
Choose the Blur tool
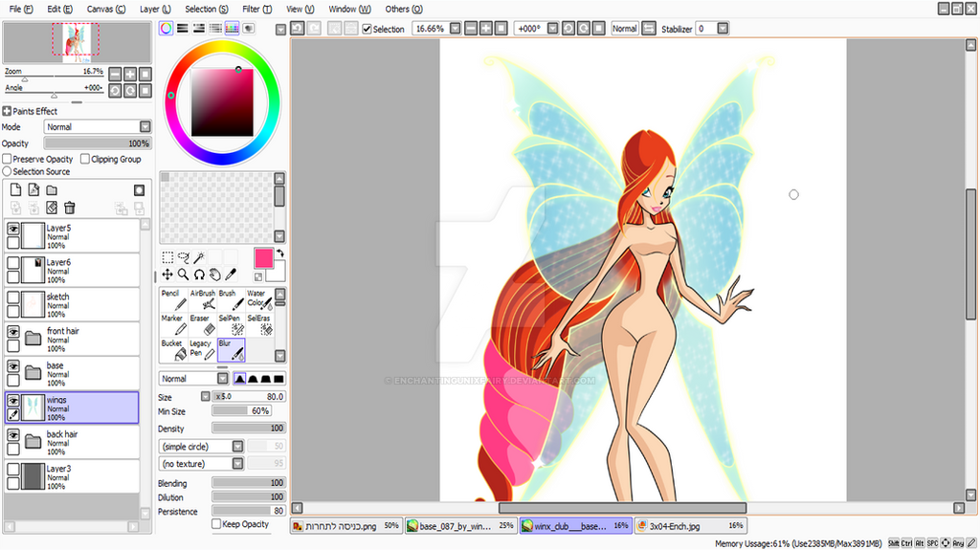pos(232,350)
